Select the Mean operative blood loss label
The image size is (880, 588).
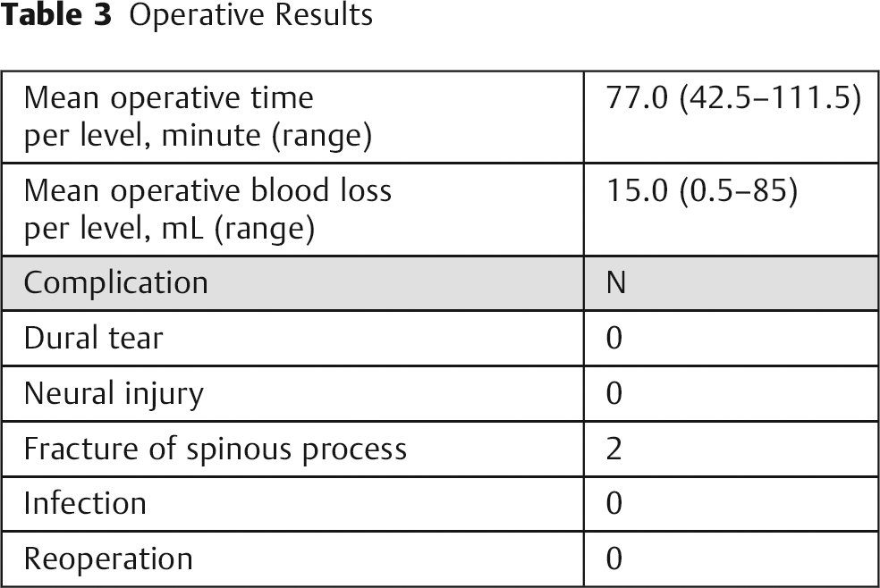207,209
